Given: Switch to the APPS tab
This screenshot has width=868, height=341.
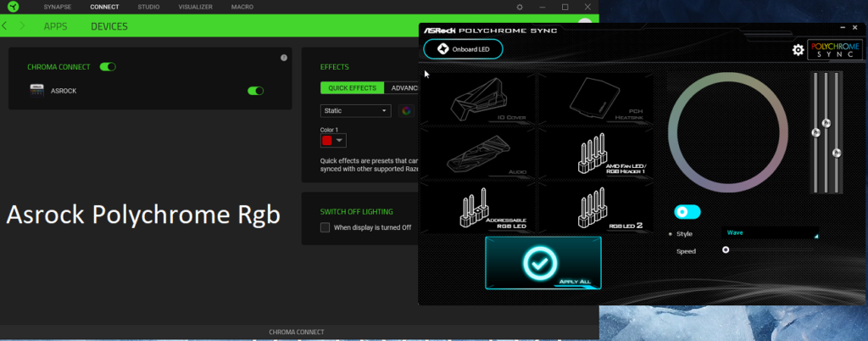Looking at the screenshot, I should tap(55, 26).
